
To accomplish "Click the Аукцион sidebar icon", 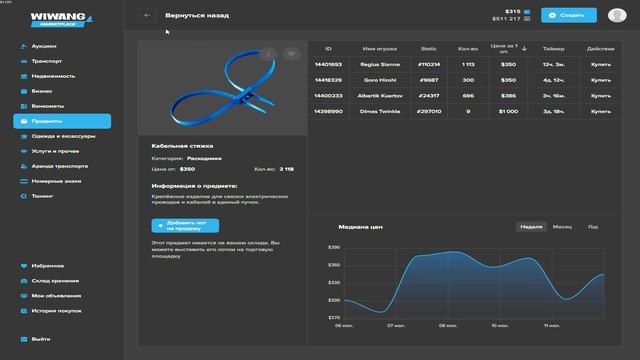I will (24, 46).
